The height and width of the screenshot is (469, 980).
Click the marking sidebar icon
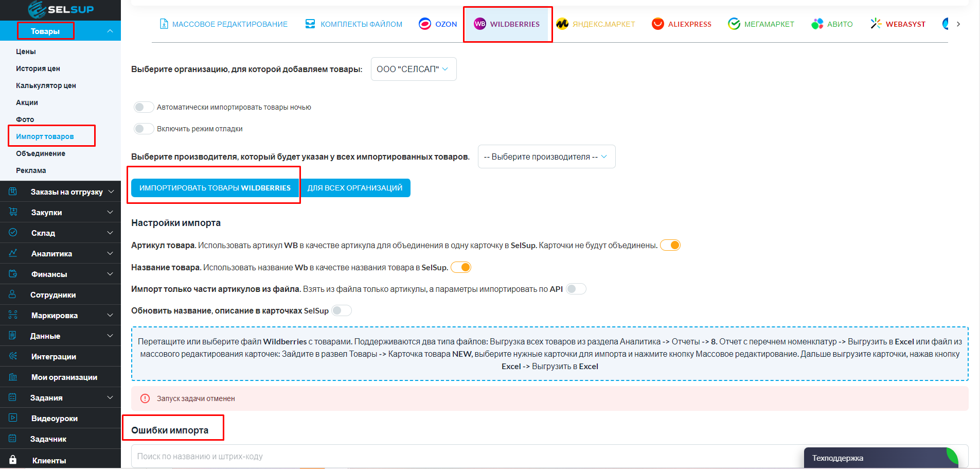click(x=13, y=315)
